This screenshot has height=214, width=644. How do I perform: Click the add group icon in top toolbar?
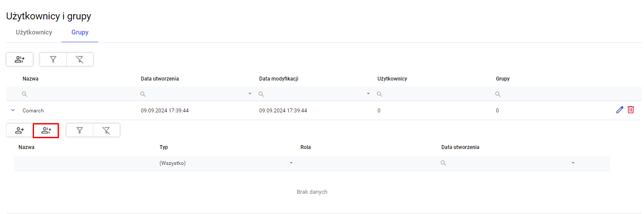click(x=20, y=59)
